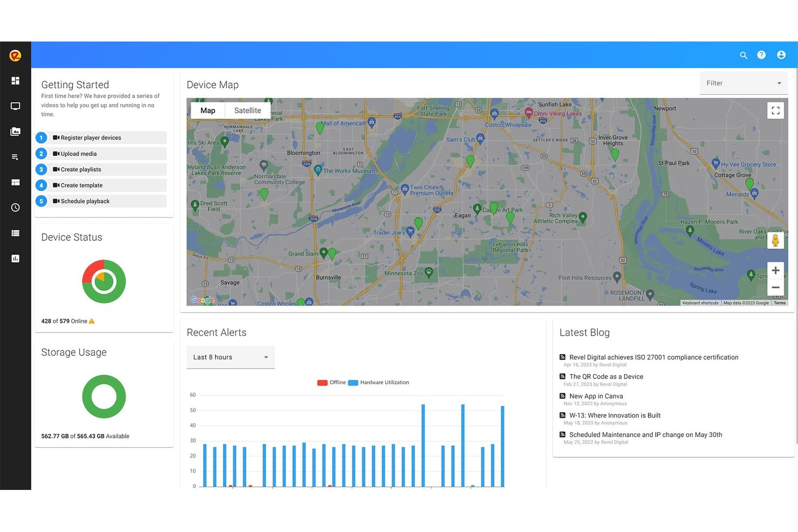Click the Keyboard shortcuts map link
The image size is (798, 532).
point(700,303)
